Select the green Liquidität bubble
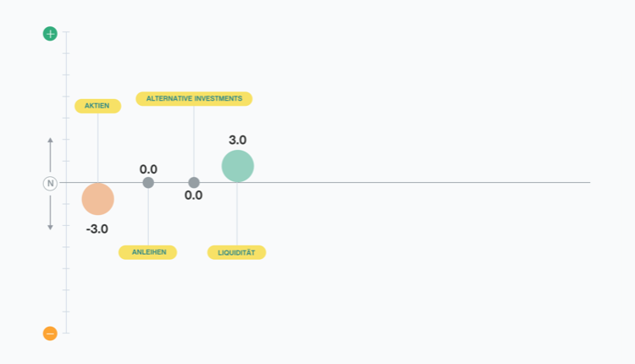Screen dimensions: 635x364 [238, 166]
